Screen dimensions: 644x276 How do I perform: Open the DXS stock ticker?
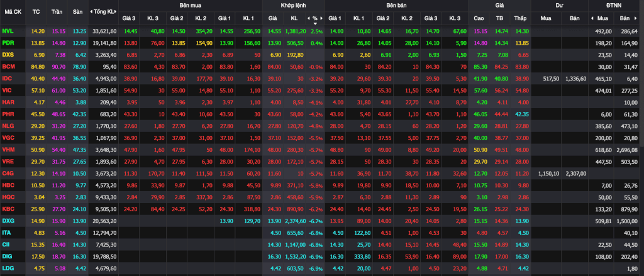click(8, 55)
